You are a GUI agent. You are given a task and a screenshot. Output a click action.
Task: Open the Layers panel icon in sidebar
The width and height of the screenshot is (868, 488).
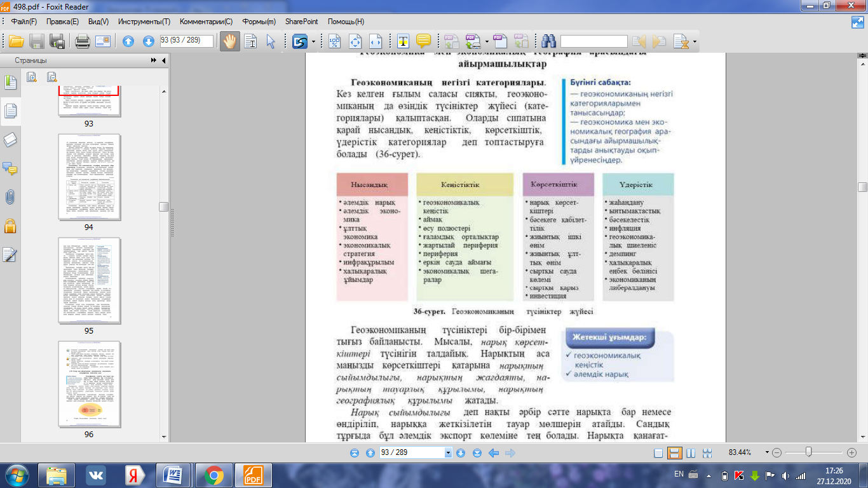pos(11,140)
